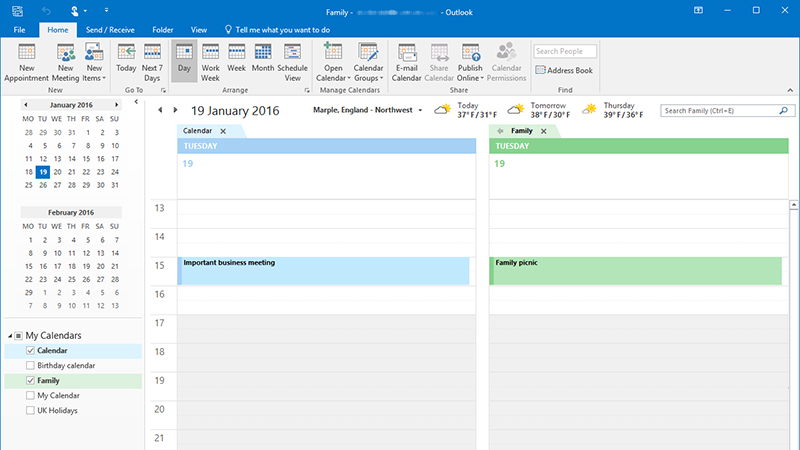Open the Folder ribbon tab
Viewport: 800px width, 450px height.
tap(163, 30)
